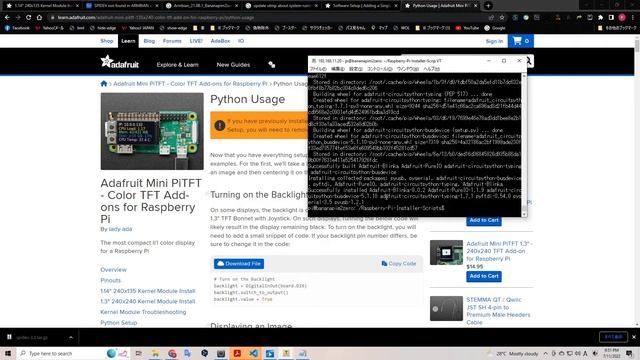Click the Facebook bookmark

(x=17, y=28)
